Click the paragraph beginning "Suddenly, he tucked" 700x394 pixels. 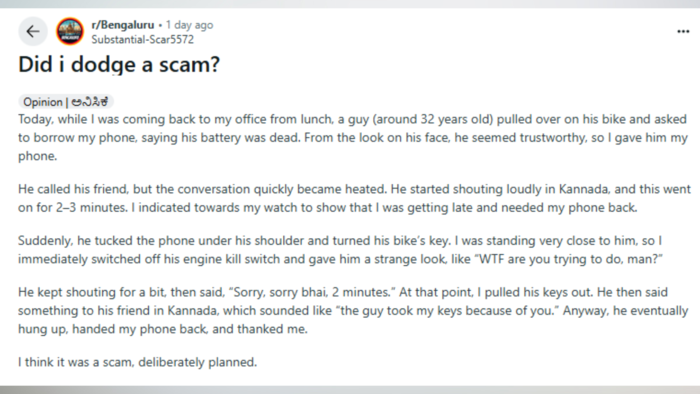[x=340, y=250]
